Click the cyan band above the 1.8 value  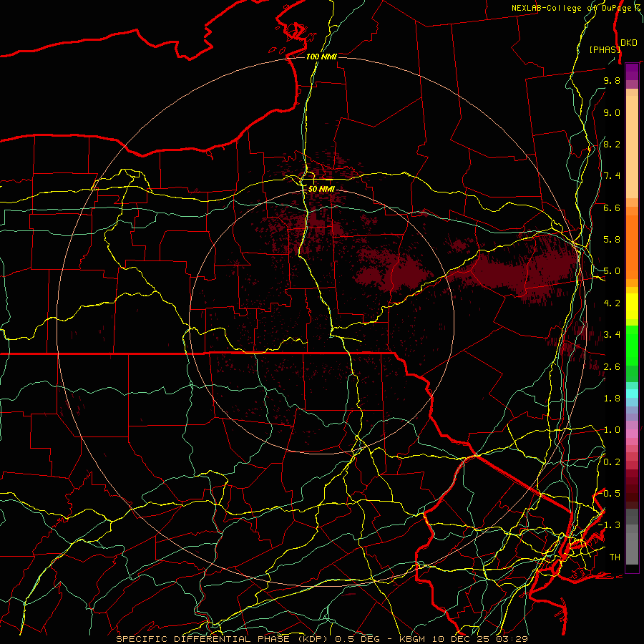(x=632, y=394)
